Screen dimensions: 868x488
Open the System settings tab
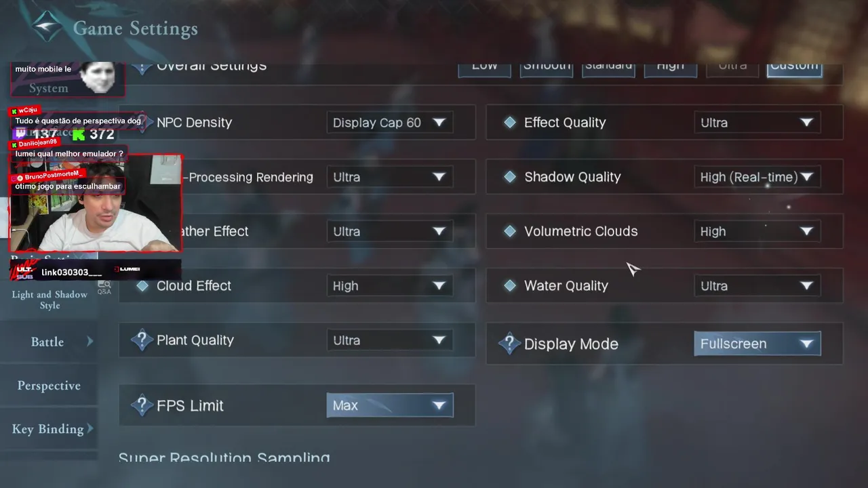coord(48,88)
